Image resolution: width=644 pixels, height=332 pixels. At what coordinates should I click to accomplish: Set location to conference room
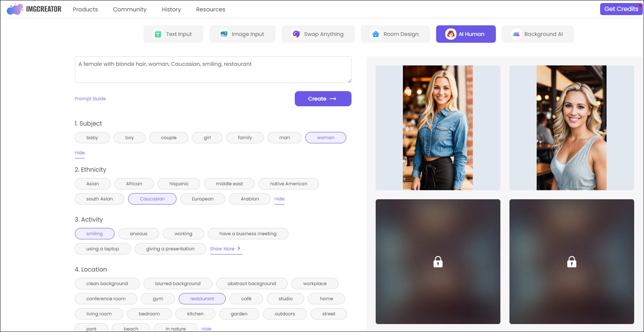click(106, 299)
